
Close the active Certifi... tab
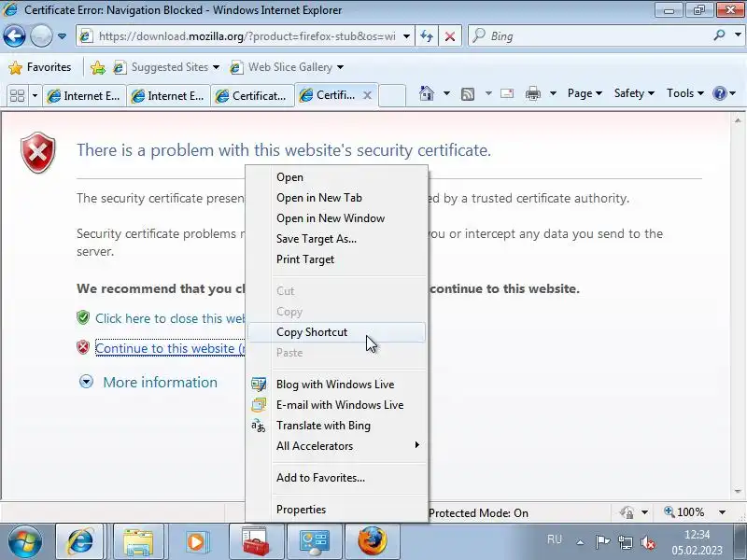tap(367, 96)
